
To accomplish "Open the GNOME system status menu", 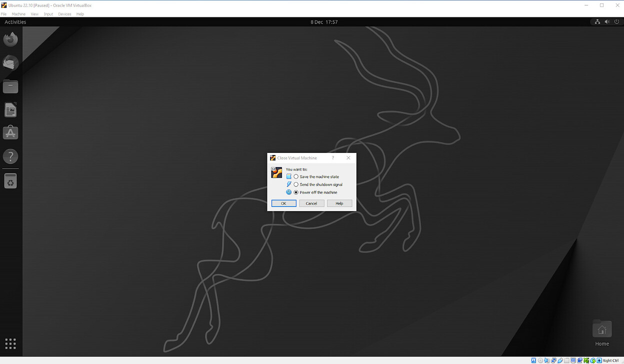I will tap(607, 21).
